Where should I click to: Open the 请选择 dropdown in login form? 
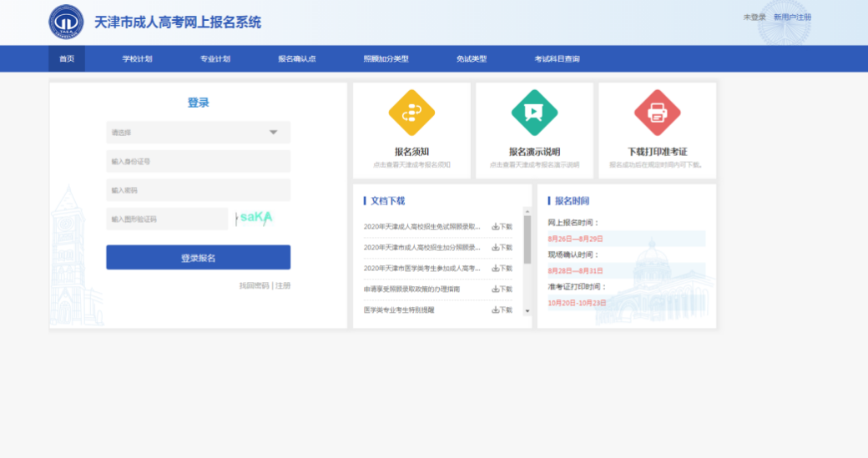[198, 133]
